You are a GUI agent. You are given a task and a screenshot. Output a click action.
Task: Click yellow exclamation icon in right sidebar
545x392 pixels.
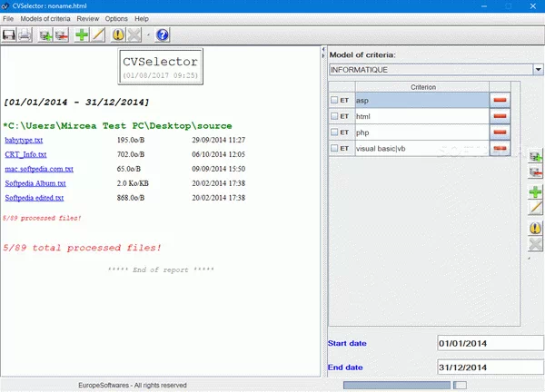[x=535, y=228]
